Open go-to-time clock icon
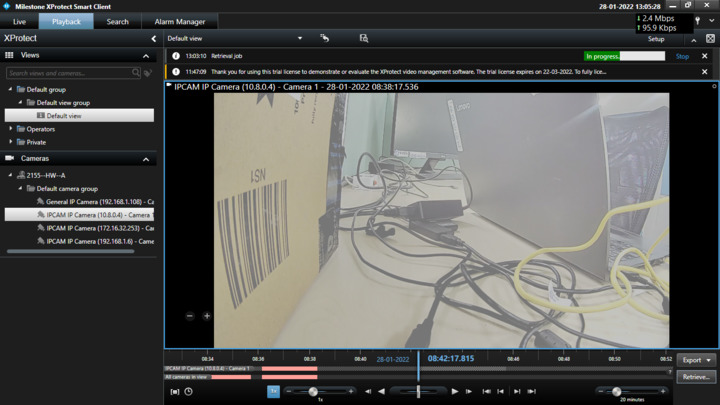This screenshot has height=405, width=720. pos(188,391)
